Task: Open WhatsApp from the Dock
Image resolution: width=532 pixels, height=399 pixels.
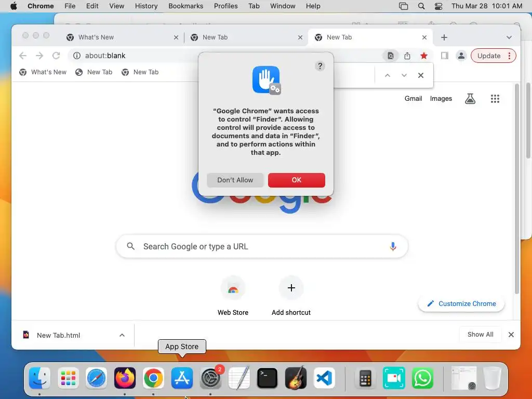Action: [x=422, y=378]
